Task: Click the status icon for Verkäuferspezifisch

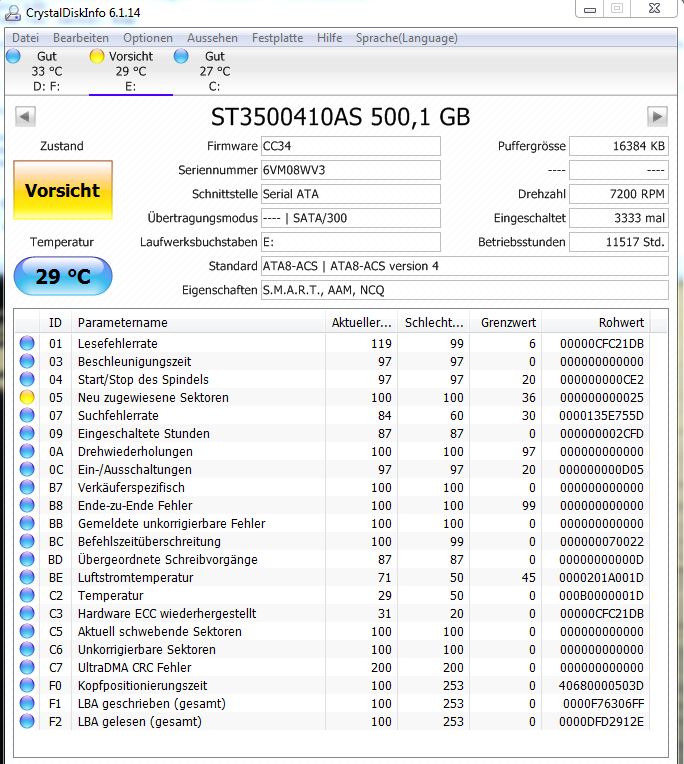Action: click(27, 487)
